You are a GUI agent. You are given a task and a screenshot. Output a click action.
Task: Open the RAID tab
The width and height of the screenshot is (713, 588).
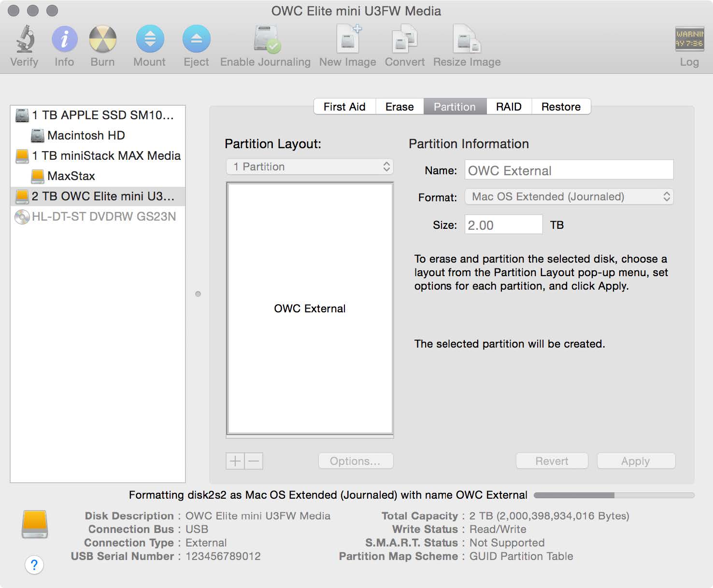(x=509, y=107)
